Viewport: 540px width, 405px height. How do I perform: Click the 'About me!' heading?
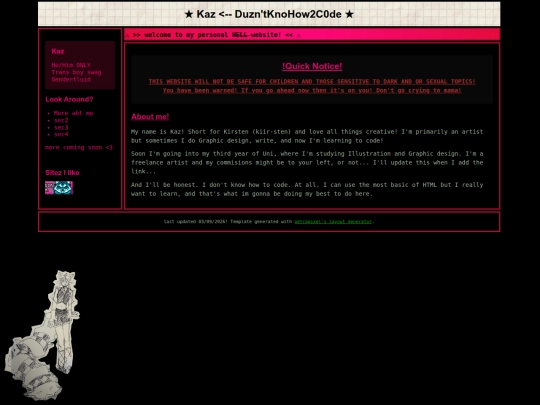click(x=150, y=117)
